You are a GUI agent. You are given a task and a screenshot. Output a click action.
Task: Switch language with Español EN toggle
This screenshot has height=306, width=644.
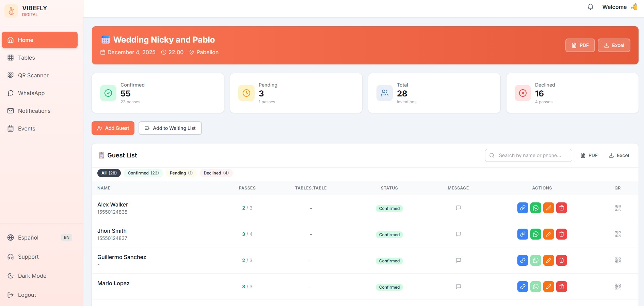(39, 238)
